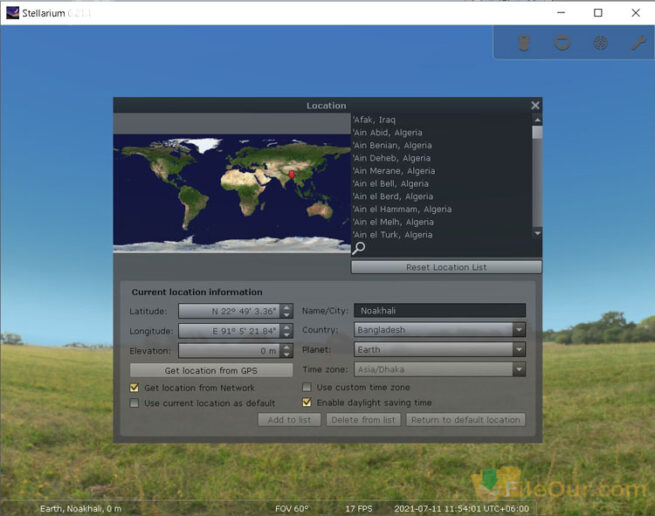Image resolution: width=655 pixels, height=516 pixels.
Task: Click the city list scrollbar thumb
Action: click(538, 132)
